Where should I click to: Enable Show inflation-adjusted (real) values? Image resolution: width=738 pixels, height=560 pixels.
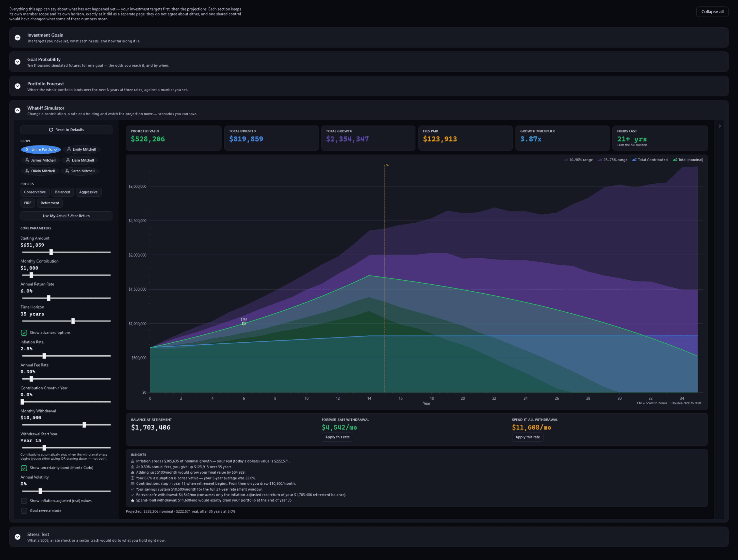(24, 501)
